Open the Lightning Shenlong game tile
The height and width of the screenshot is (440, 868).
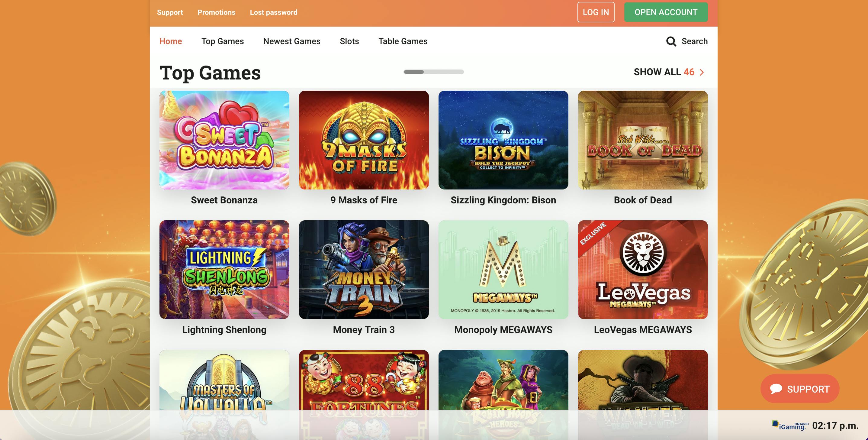(x=224, y=270)
